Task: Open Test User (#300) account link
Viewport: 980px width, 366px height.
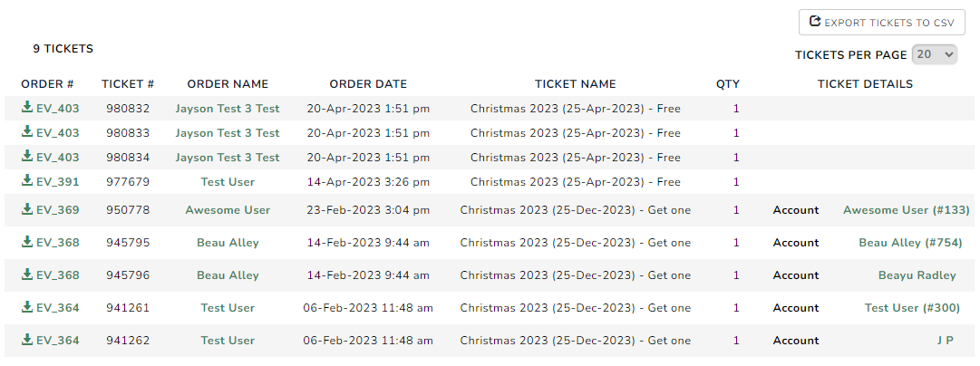Action: click(x=913, y=307)
